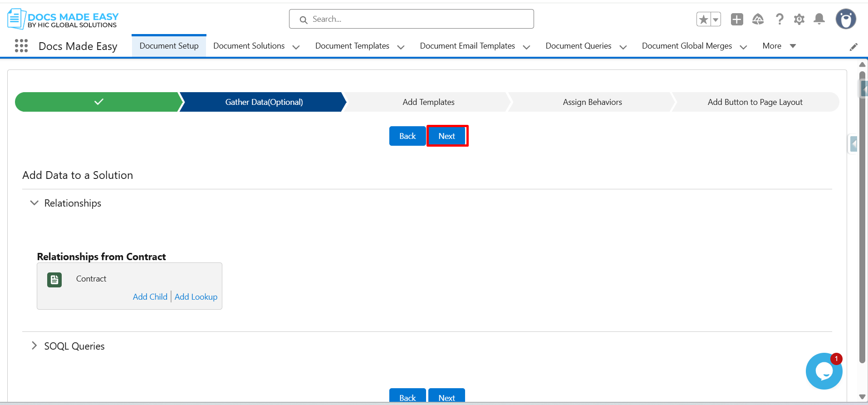Open the user profile avatar

tap(846, 20)
